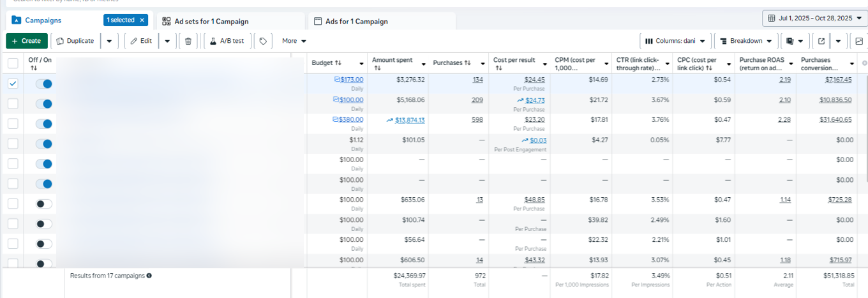Click the A/B test flask button
The image size is (868, 298).
pos(227,41)
